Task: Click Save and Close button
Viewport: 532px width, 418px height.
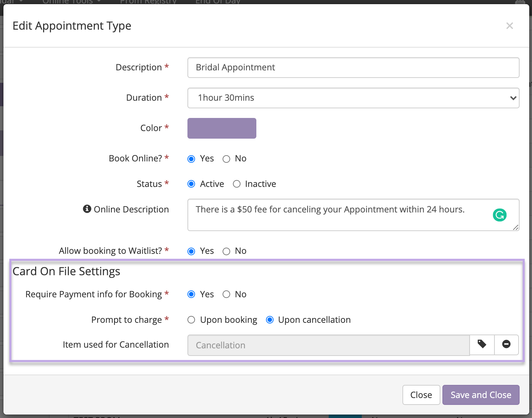Action: 481,395
